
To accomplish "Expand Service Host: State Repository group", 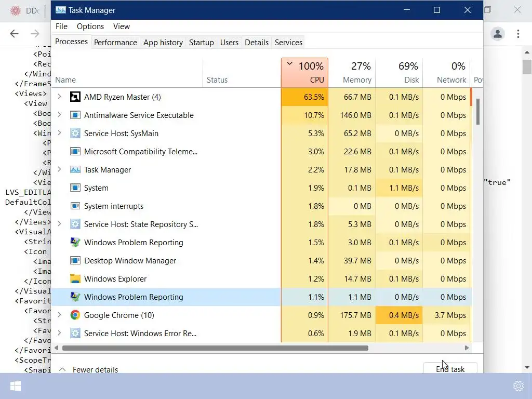I will tap(59, 224).
